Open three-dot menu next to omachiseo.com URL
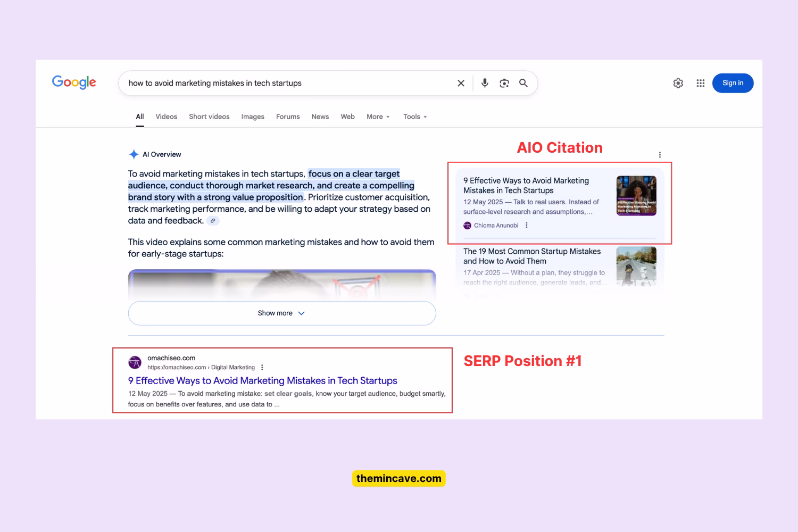The width and height of the screenshot is (798, 532). point(262,368)
